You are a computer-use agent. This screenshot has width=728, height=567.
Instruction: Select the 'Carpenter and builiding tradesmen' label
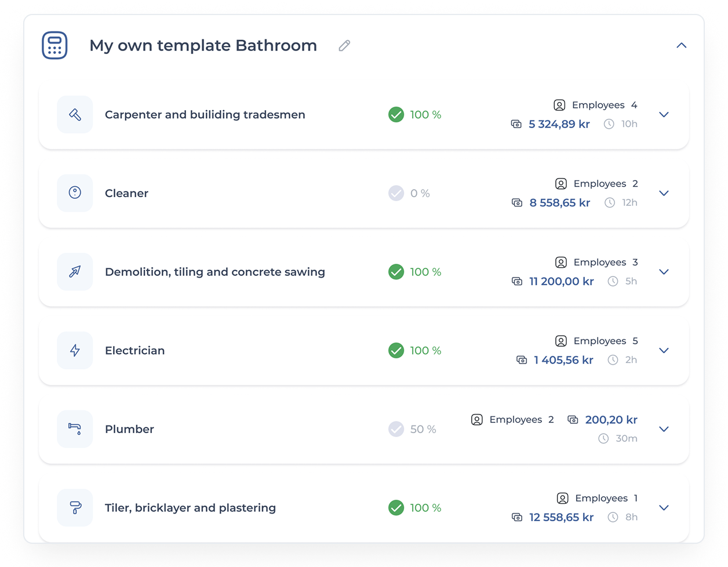pos(205,115)
